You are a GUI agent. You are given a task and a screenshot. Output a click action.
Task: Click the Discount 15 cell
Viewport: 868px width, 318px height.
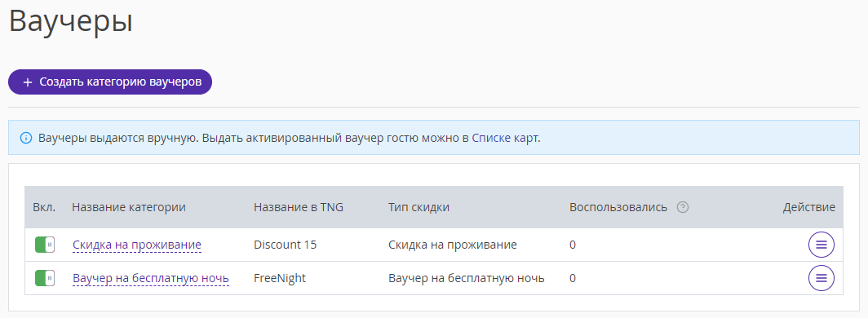(285, 245)
